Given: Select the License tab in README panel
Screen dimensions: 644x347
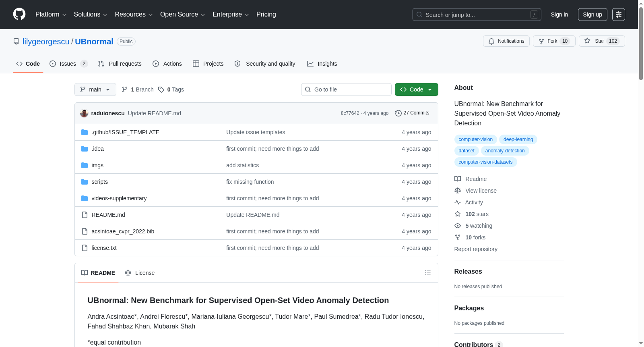Looking at the screenshot, I should click(x=140, y=273).
